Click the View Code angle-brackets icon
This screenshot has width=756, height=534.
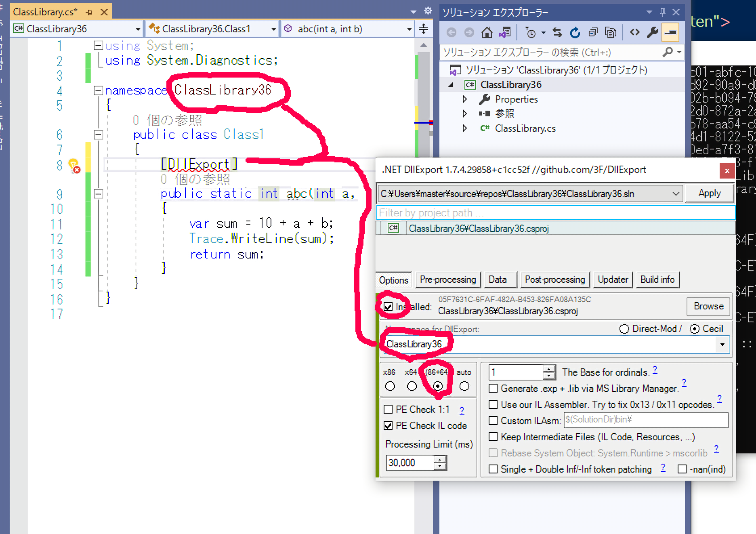point(634,32)
